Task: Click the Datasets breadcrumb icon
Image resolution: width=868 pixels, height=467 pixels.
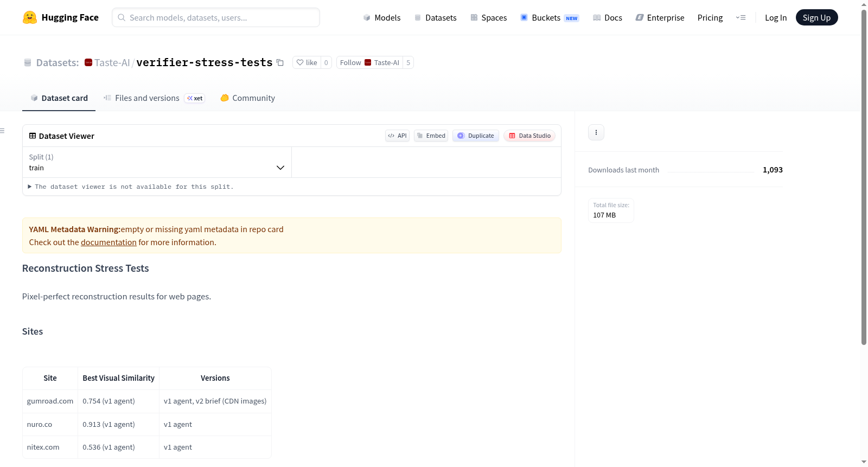Action: pyautogui.click(x=28, y=62)
